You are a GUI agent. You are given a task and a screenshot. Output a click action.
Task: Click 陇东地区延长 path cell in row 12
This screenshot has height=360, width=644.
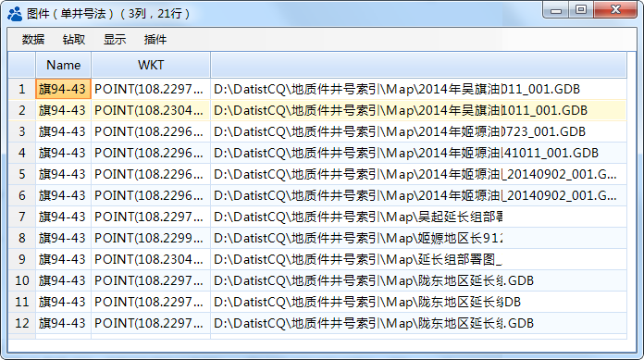(418, 323)
